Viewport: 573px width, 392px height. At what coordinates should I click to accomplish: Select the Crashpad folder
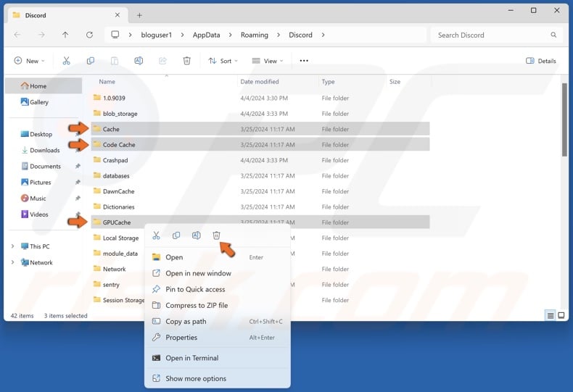(260, 160)
